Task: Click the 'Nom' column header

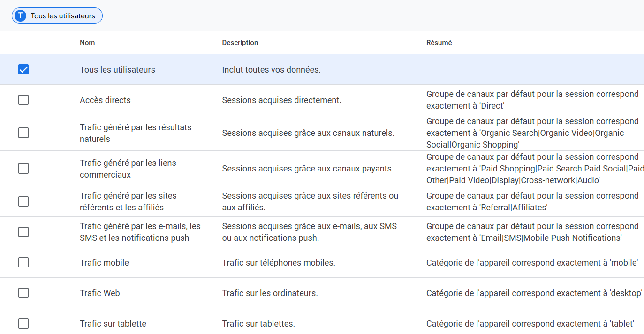Action: pos(87,43)
